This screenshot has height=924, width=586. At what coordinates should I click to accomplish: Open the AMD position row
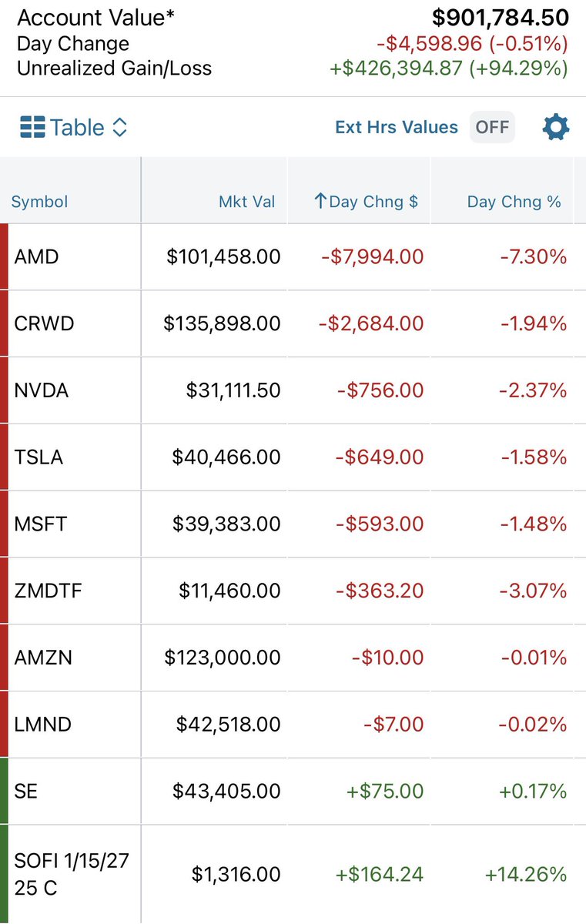[293, 257]
